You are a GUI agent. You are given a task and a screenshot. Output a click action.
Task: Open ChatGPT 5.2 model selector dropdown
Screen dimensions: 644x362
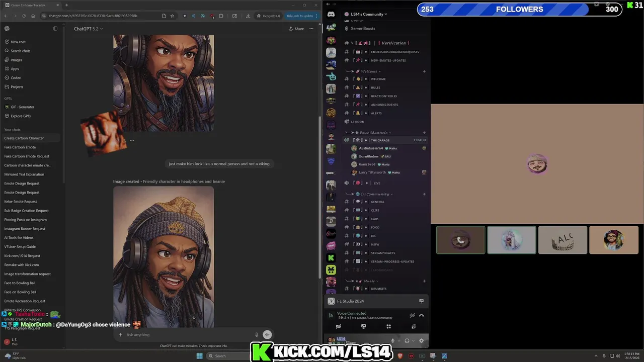tap(88, 29)
